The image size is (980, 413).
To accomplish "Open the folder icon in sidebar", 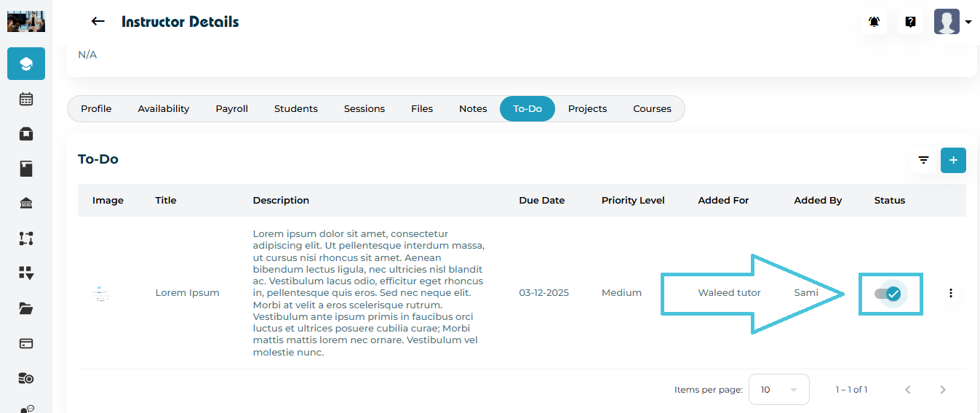I will coord(26,308).
